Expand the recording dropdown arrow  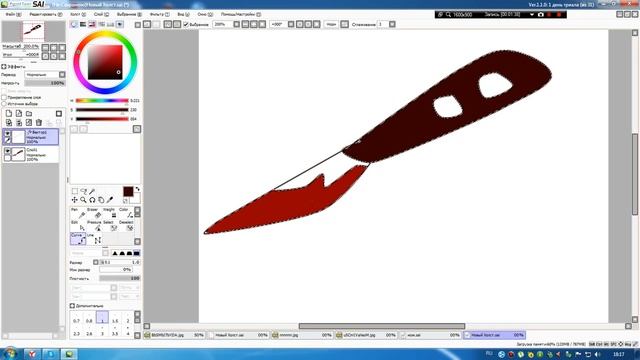532,14
